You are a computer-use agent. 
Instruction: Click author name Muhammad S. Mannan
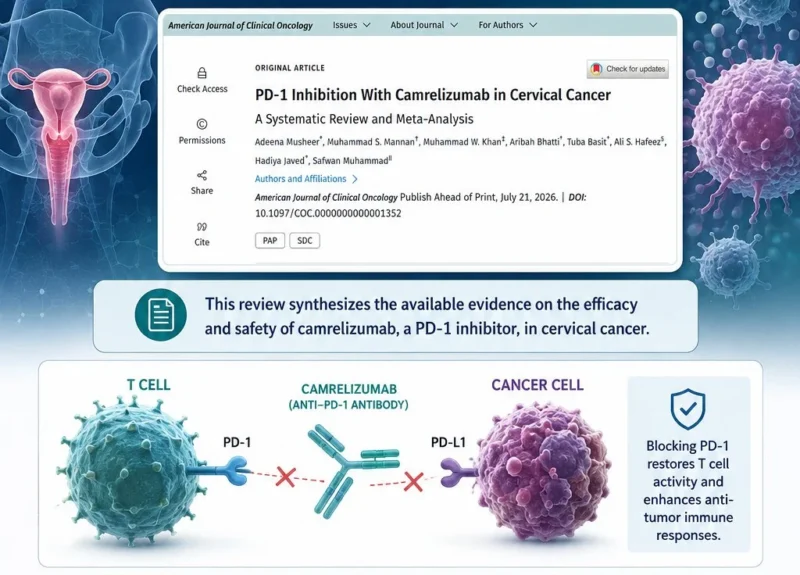[x=371, y=142]
